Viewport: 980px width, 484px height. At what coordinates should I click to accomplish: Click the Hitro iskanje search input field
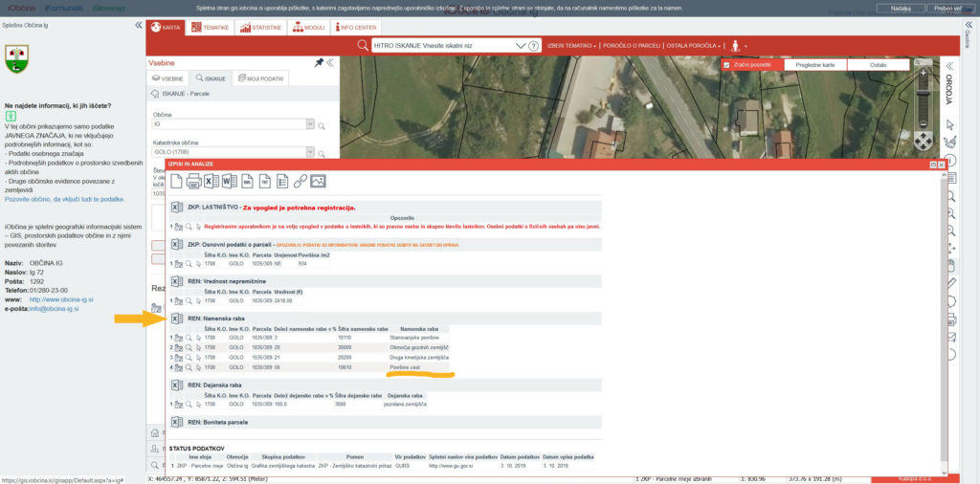click(x=450, y=45)
